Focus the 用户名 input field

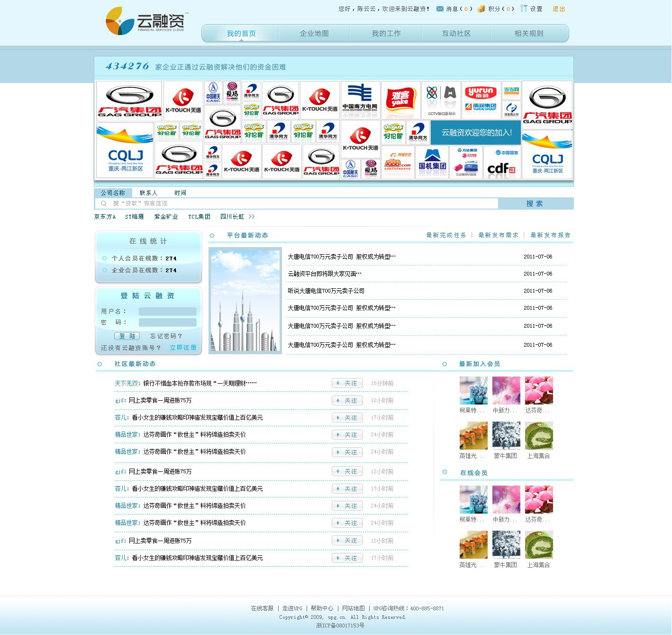tap(167, 312)
